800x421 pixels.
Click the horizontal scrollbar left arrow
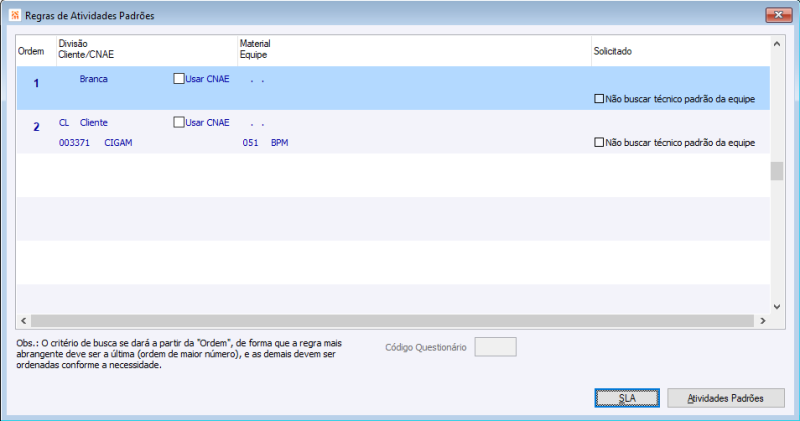[23, 321]
